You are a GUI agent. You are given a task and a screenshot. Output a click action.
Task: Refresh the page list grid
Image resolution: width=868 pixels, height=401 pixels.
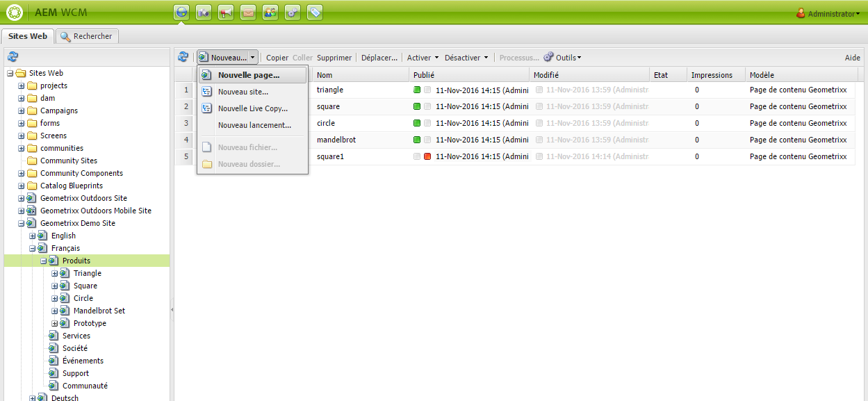coord(183,57)
